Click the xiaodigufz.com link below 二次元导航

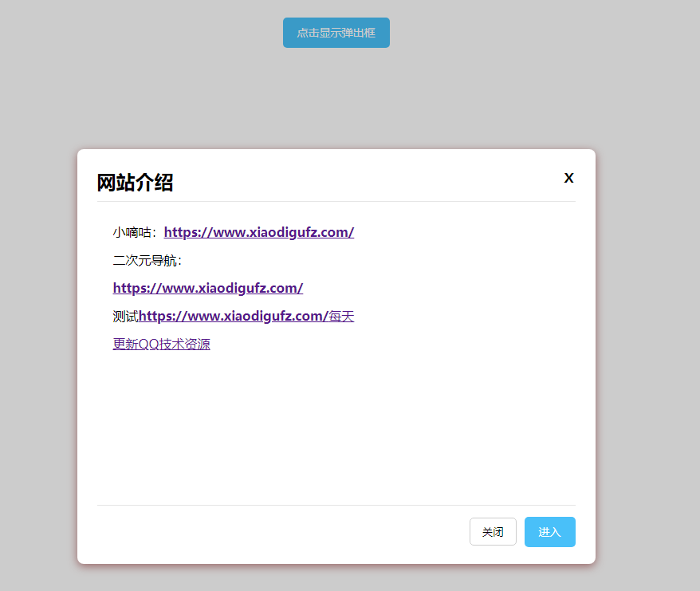(208, 288)
